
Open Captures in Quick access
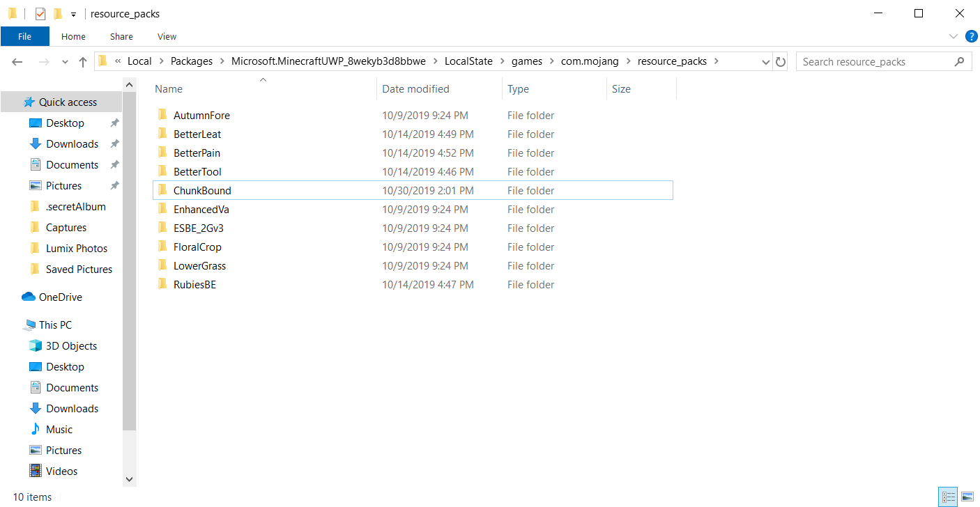tap(66, 227)
